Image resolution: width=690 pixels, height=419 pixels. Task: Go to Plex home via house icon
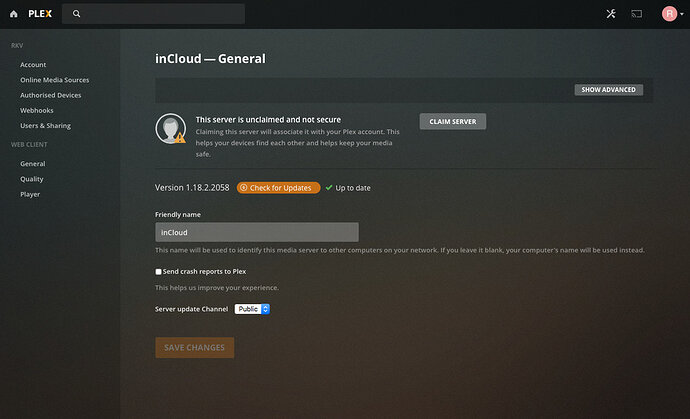tap(14, 14)
